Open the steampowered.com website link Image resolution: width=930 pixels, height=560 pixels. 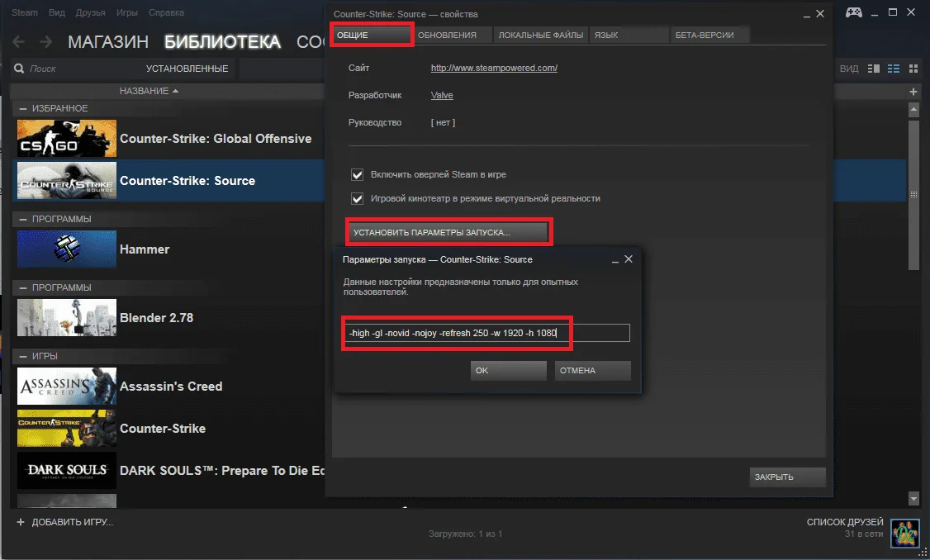494,68
